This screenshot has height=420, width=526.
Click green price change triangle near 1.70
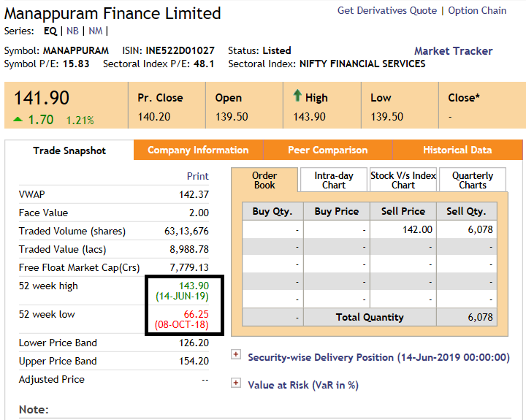coord(18,119)
